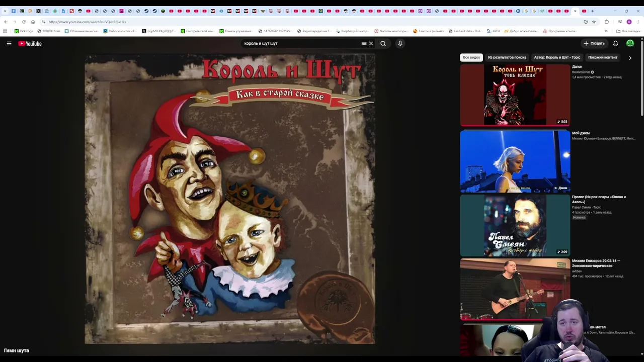Open the Панель управления bookmark

236,31
